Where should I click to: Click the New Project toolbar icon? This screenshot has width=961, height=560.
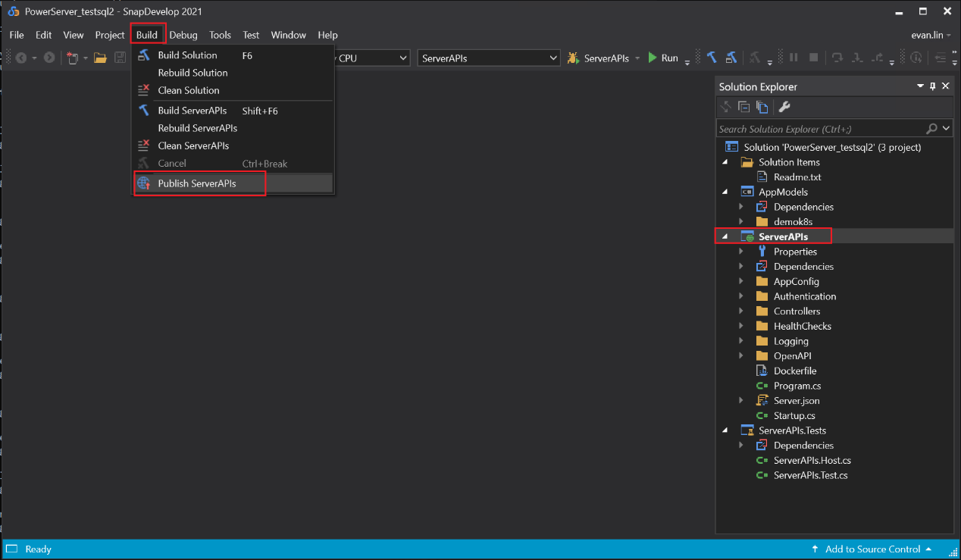[x=73, y=58]
